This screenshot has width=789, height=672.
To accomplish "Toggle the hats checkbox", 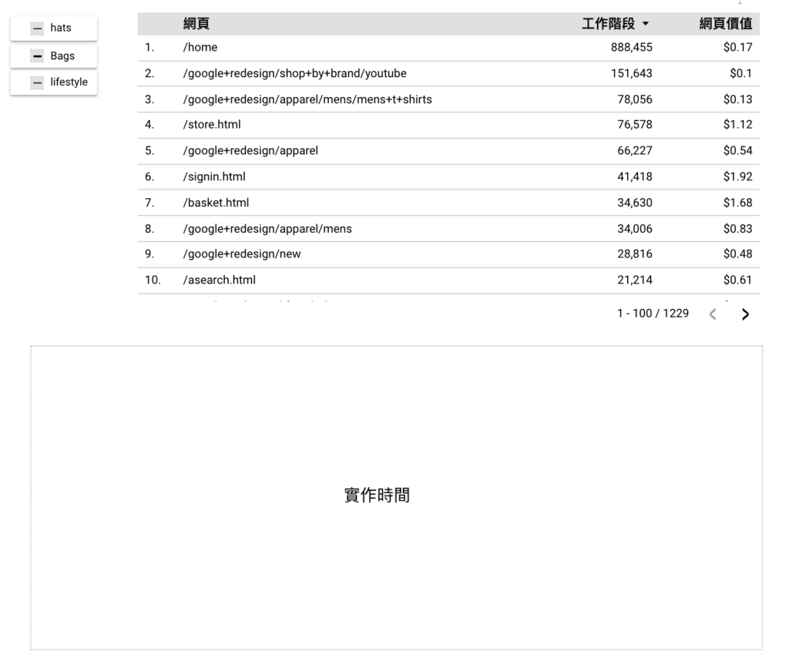I will coord(37,29).
